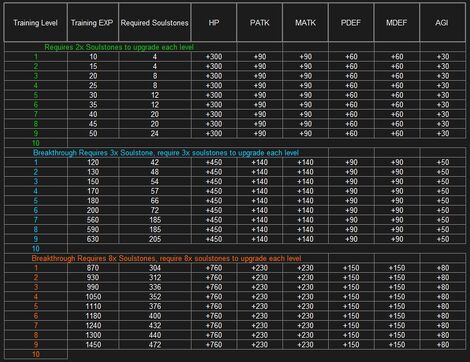The width and height of the screenshot is (470, 362).
Task: Select Required Soulstones value 205
Action: pyautogui.click(x=155, y=239)
